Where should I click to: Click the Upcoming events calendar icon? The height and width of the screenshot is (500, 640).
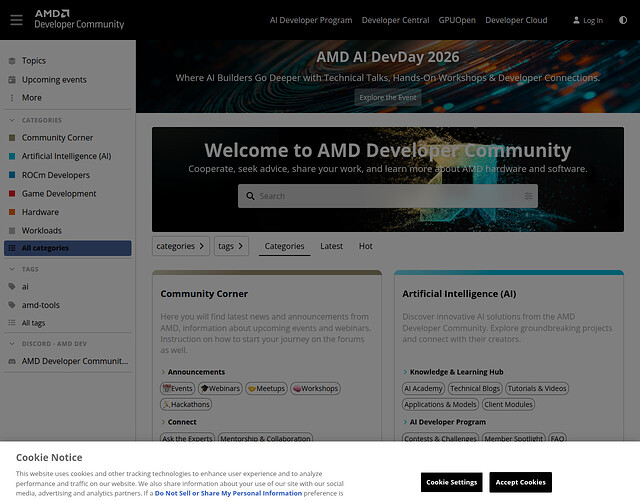12,80
